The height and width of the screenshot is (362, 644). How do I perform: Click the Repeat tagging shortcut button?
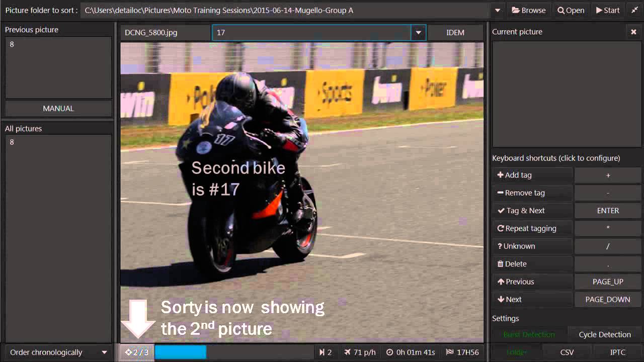532,228
